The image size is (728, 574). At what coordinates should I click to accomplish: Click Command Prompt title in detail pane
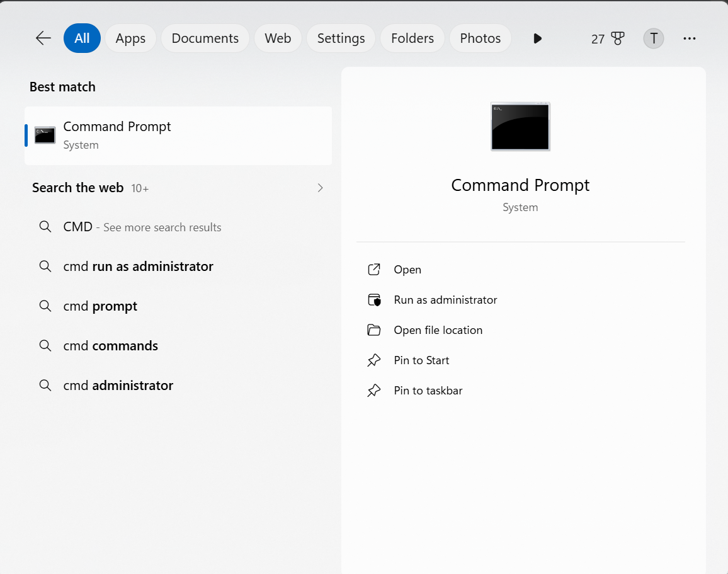[x=520, y=185]
